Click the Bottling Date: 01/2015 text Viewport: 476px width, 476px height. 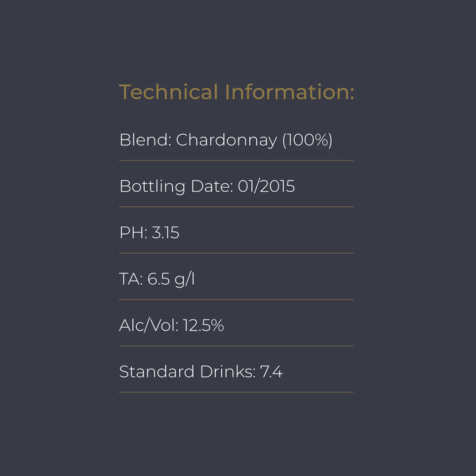click(207, 186)
